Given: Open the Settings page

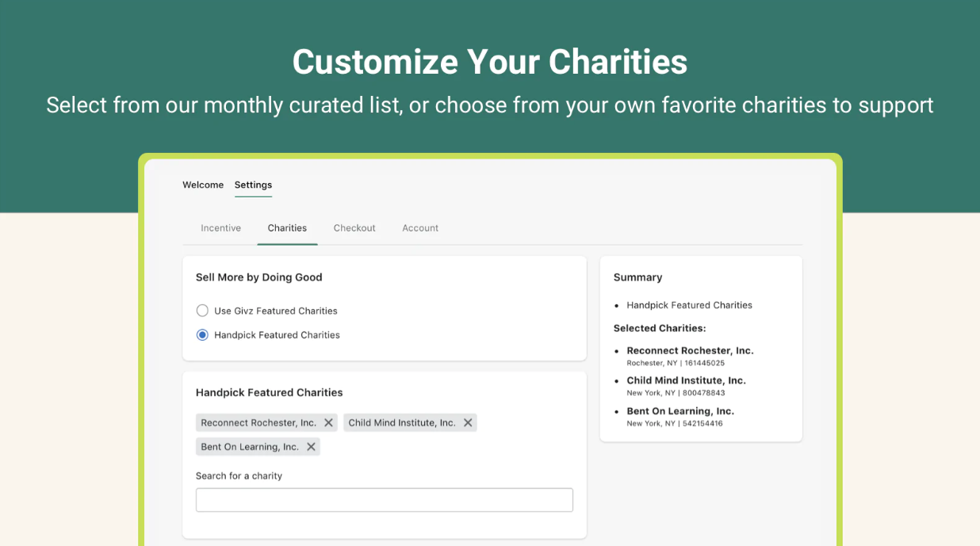Looking at the screenshot, I should (253, 185).
